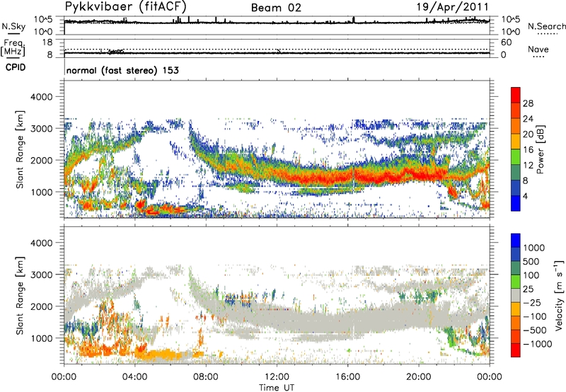This screenshot has width=566, height=392.
Task: Select the 'N.Search' legend label
Action: coord(547,26)
